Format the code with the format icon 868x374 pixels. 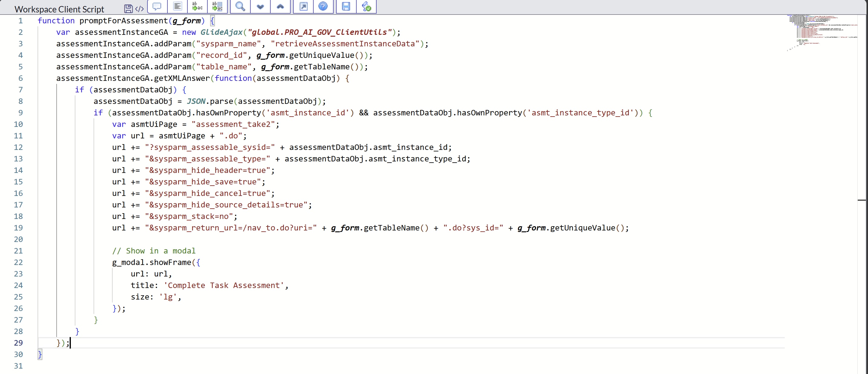click(177, 7)
